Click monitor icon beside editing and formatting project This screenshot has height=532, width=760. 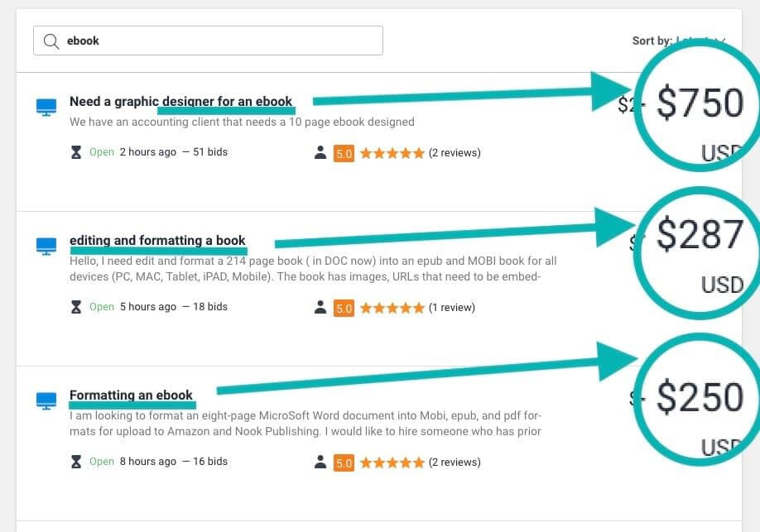point(46,246)
